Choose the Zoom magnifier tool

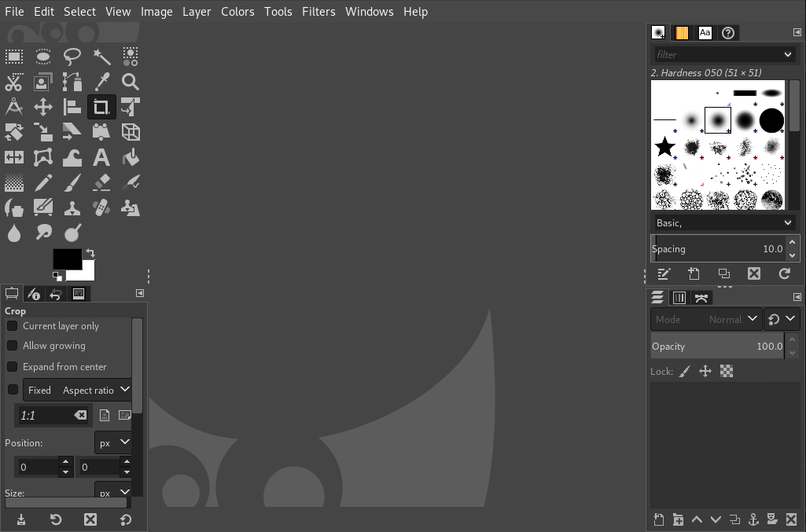coord(131,82)
